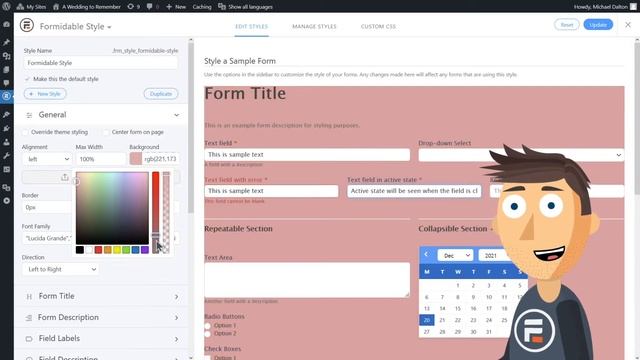Enable Override theme styling checkbox
The image size is (640, 360).
coord(25,132)
